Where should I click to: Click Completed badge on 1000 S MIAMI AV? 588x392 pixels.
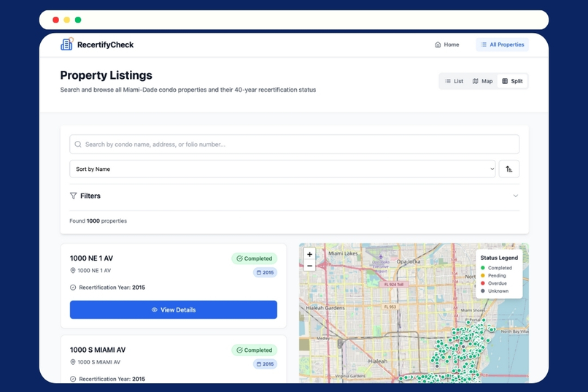[x=255, y=350]
